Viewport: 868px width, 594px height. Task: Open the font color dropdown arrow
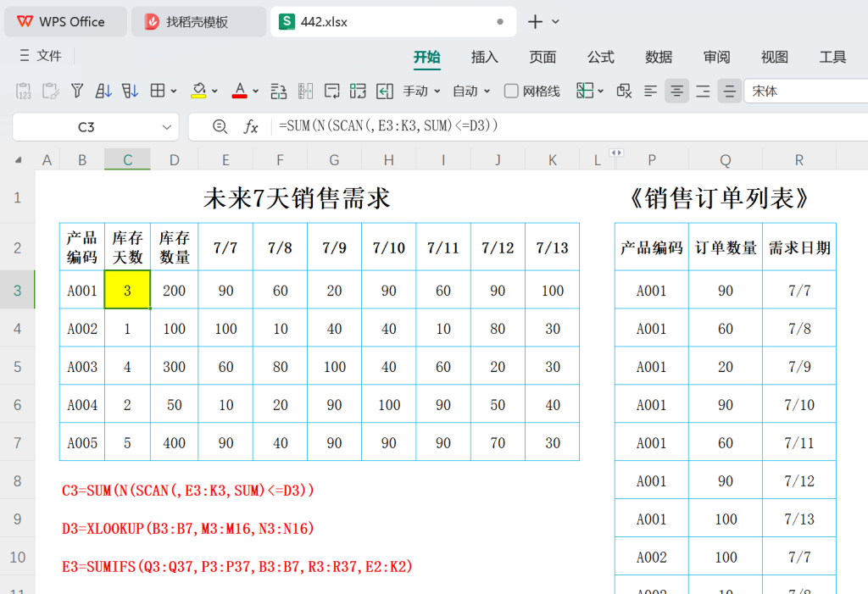(256, 92)
